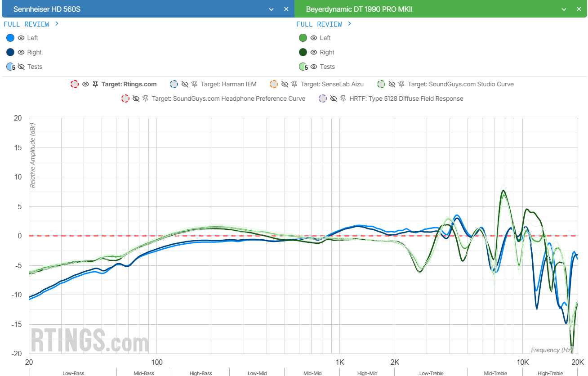Click the Beyerdynamic Tests label text
The image size is (588, 376).
[x=327, y=67]
